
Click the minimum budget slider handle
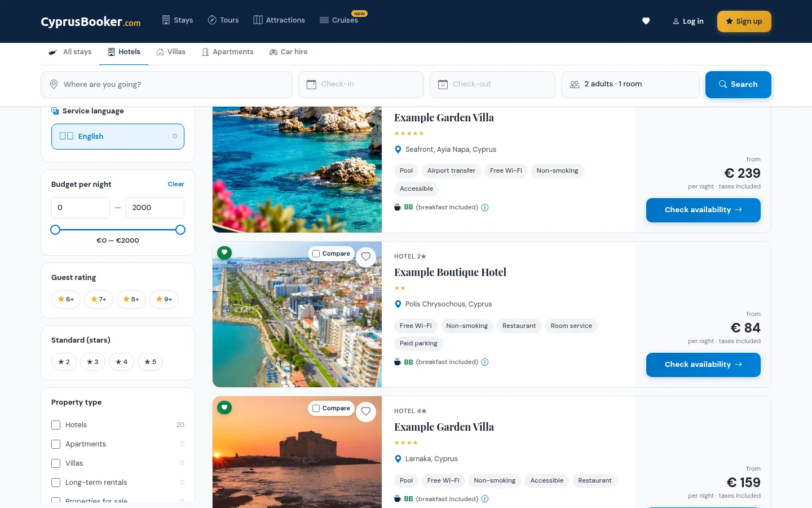point(55,230)
